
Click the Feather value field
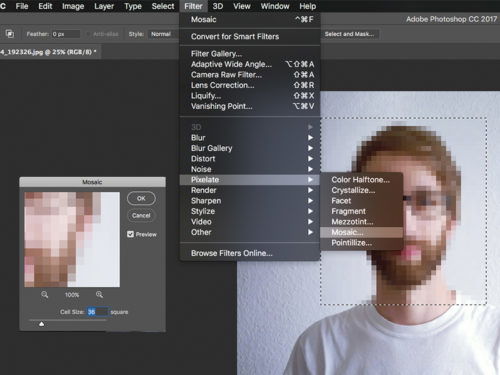tap(66, 34)
